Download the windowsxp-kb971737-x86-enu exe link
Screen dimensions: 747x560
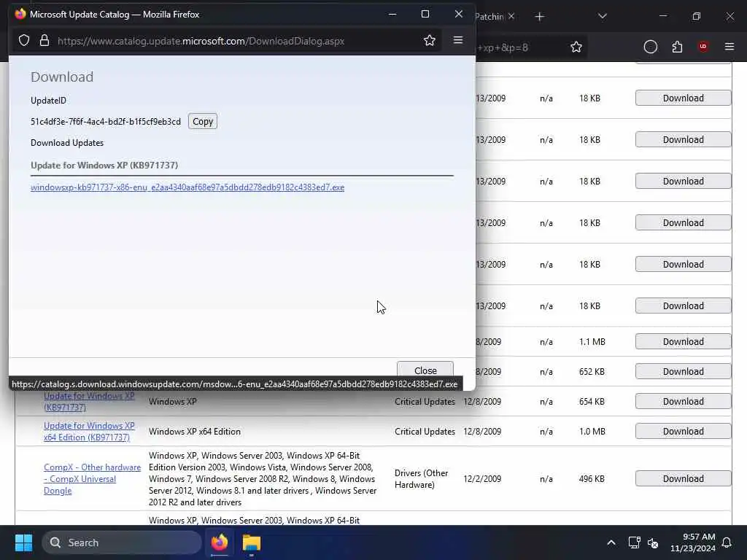[x=187, y=187]
